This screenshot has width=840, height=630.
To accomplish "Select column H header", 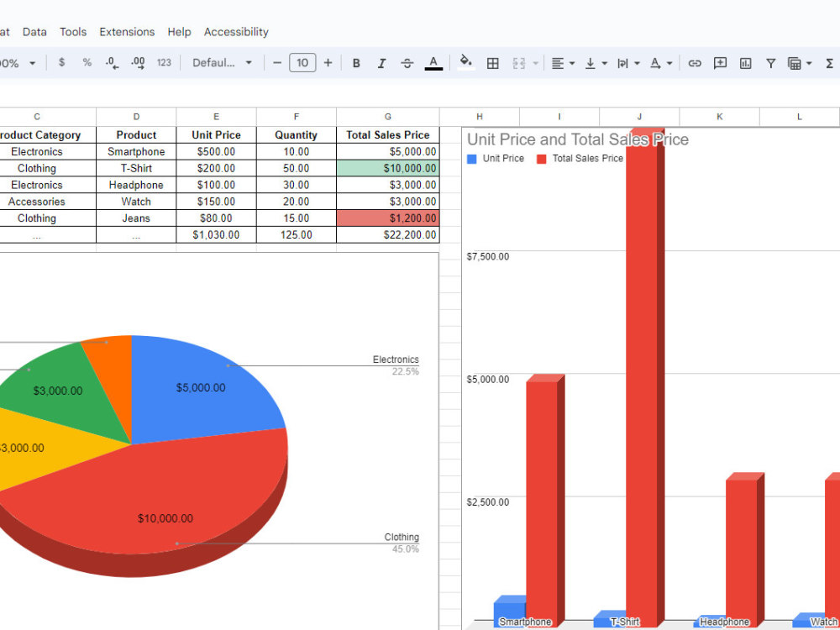I will pyautogui.click(x=480, y=117).
